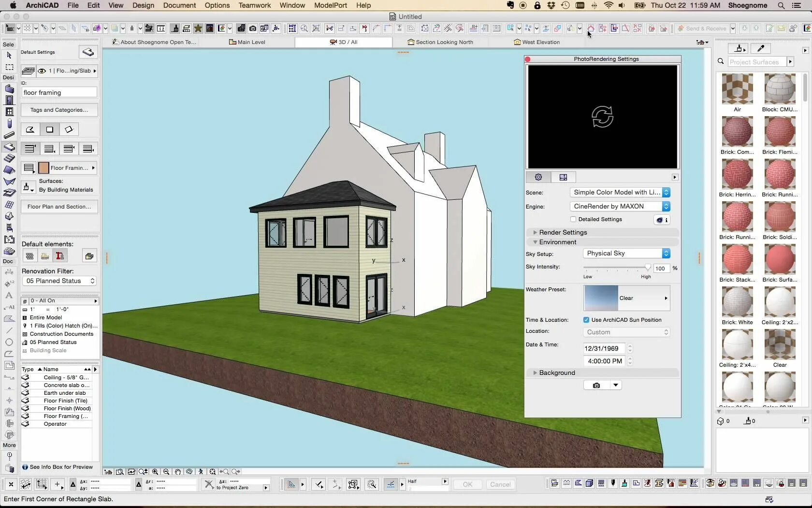Click the eyedropper icon in surfaces panel
Viewport: 812px width, 508px height.
tap(761, 48)
